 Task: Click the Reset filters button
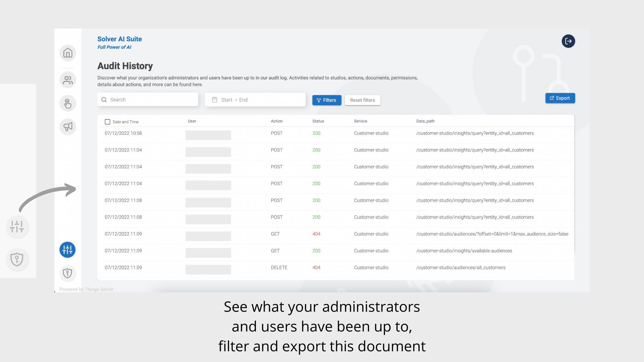(x=363, y=100)
